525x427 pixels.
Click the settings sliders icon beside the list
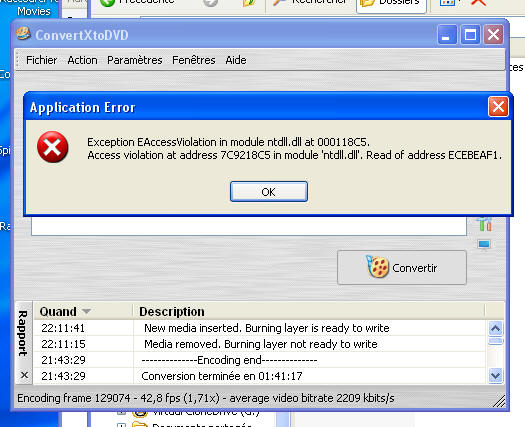[x=485, y=224]
